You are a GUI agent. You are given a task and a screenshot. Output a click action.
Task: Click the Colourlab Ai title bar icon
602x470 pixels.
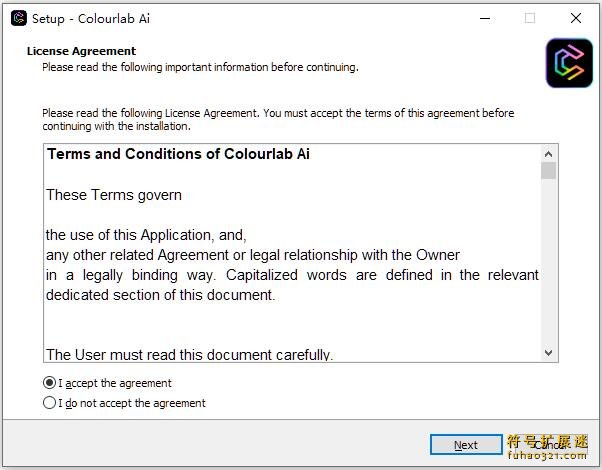click(x=18, y=18)
